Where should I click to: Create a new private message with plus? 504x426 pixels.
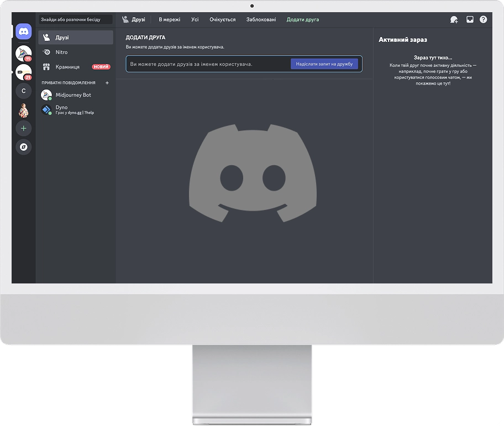point(107,83)
